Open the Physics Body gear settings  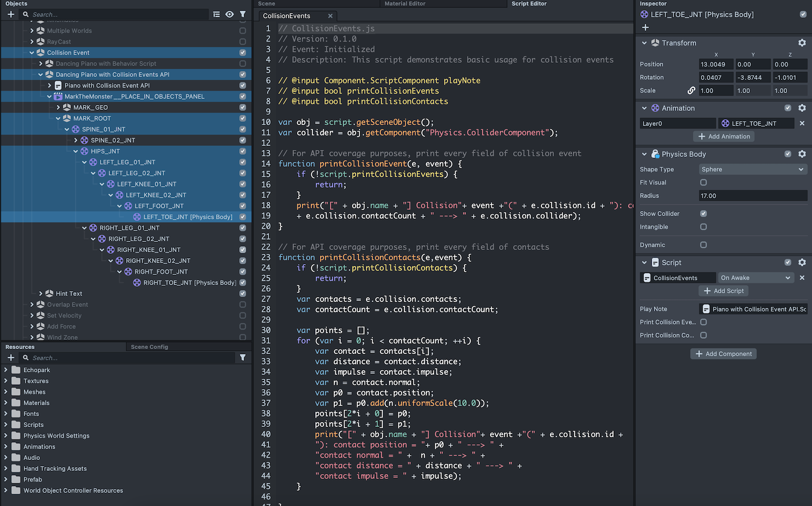coord(802,154)
